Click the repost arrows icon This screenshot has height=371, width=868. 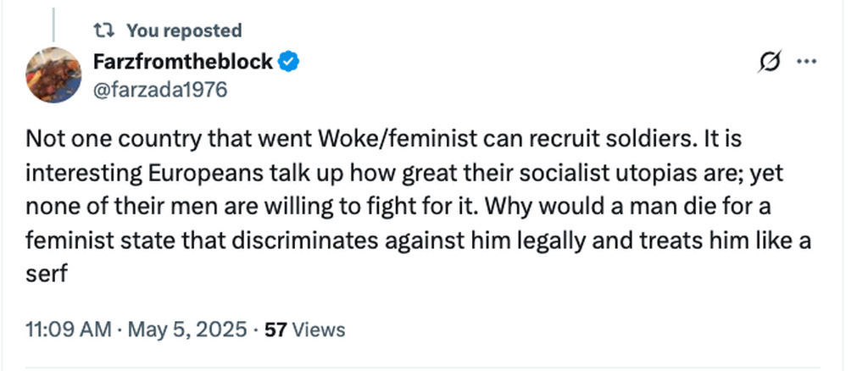(x=104, y=30)
